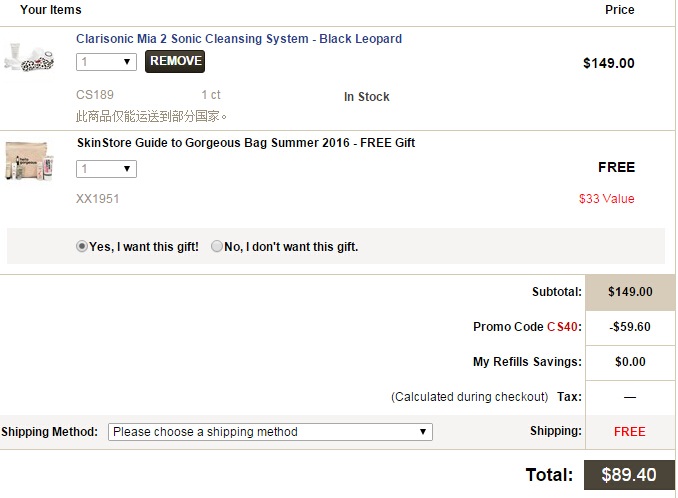Expand the shipping method dropdown
The image size is (678, 498).
click(270, 432)
